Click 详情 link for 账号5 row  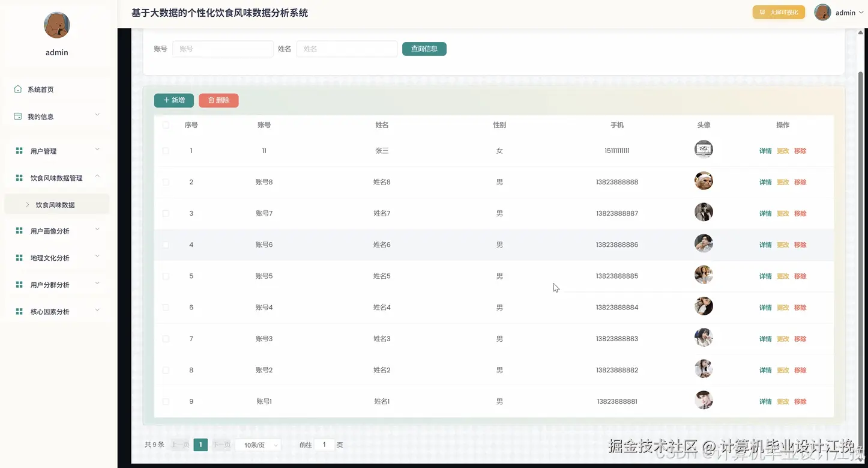tap(765, 276)
